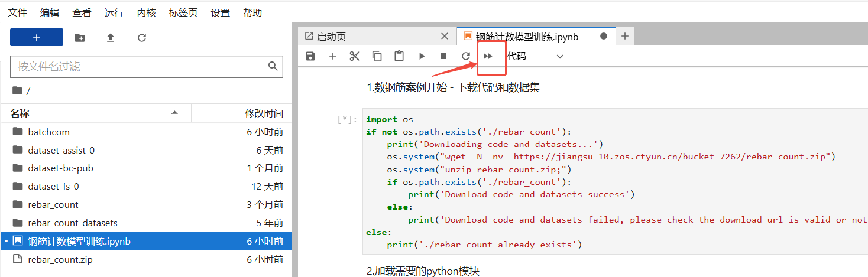Viewport: 868px width, 277px height.
Task: Click the '3 个月前' modified time cell
Action: coord(265,205)
